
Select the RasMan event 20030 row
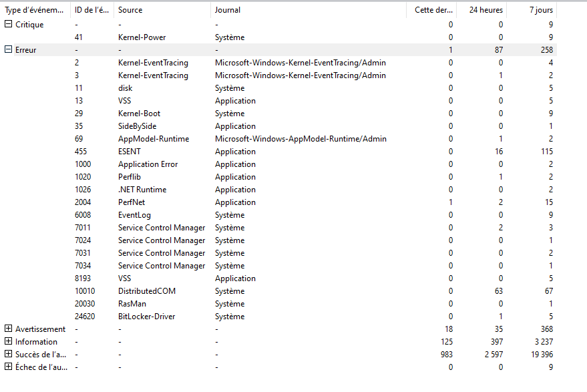[x=134, y=304]
